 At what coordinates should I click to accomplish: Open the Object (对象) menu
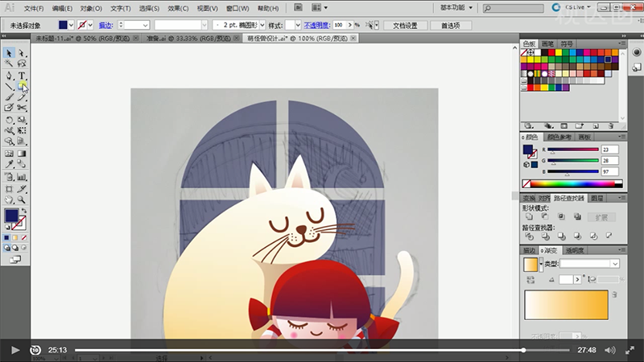coord(91,8)
